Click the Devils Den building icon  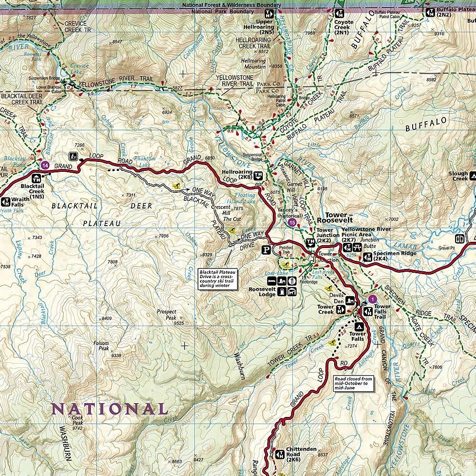point(350,300)
